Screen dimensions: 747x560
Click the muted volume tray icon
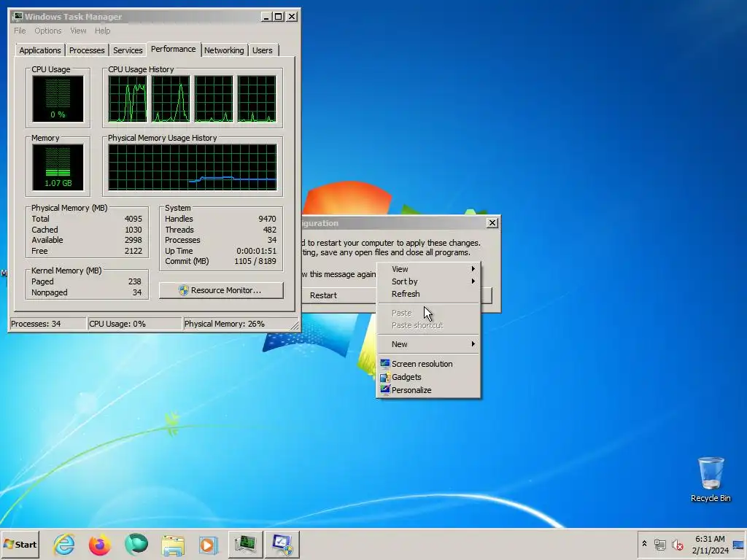(677, 544)
